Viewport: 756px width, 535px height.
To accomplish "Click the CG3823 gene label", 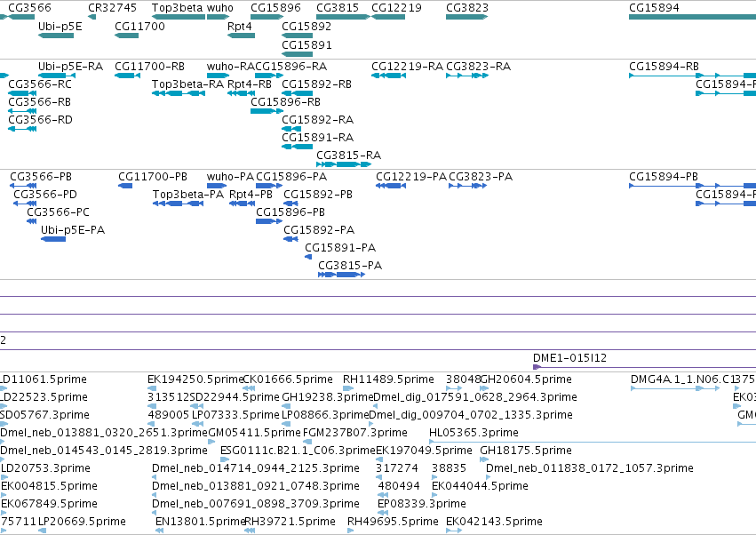I will pyautogui.click(x=467, y=8).
